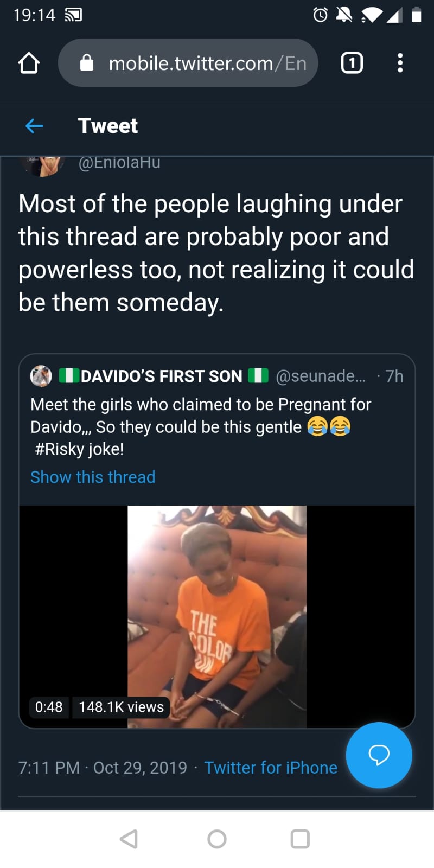Open the Show this thread link
The width and height of the screenshot is (434, 868).
click(x=93, y=477)
